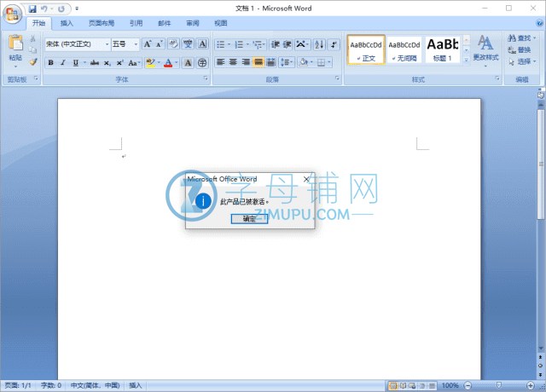Toggle subscript formatting

pos(107,62)
